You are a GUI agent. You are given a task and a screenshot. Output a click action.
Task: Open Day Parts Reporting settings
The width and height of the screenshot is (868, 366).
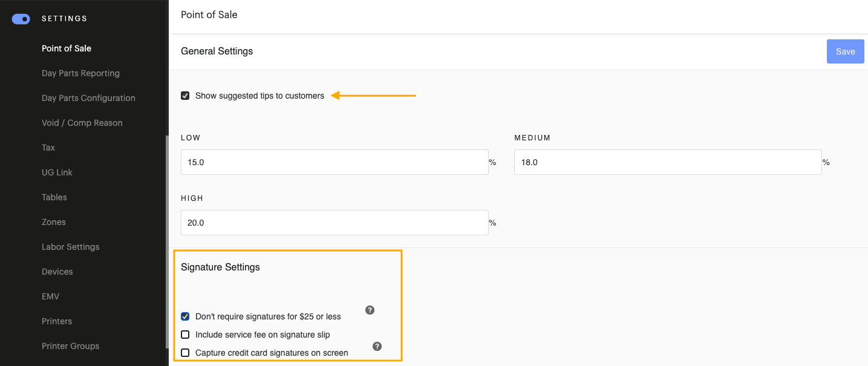pos(80,73)
